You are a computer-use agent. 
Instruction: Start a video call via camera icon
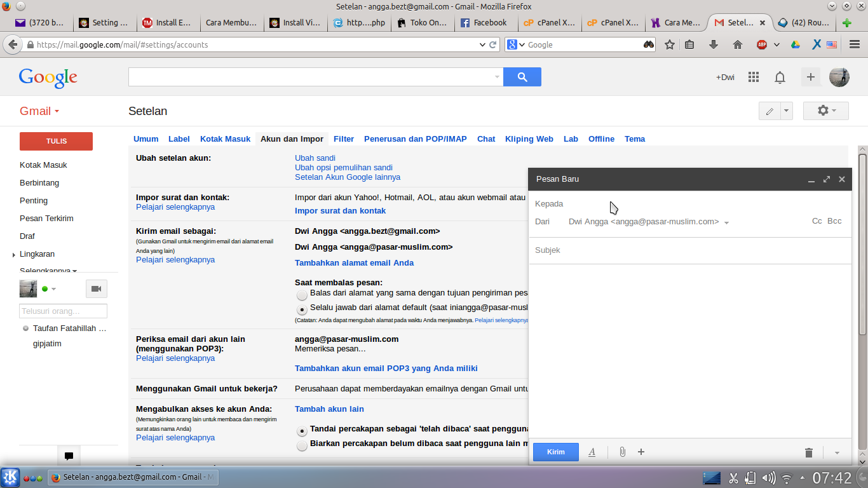pyautogui.click(x=97, y=288)
